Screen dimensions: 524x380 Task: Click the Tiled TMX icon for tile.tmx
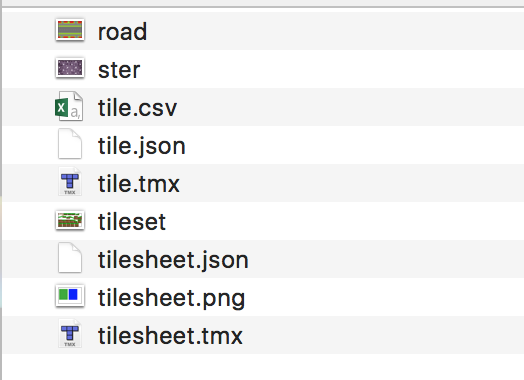click(x=70, y=182)
